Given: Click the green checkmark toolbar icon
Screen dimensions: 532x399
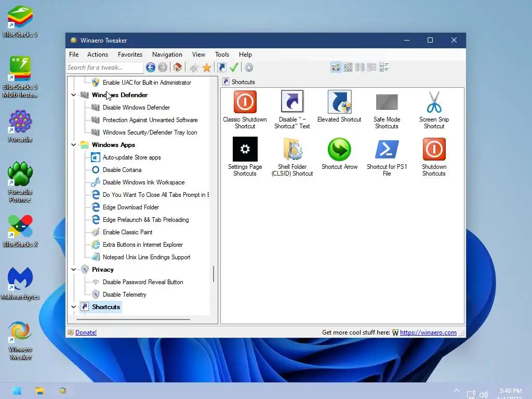Looking at the screenshot, I should pyautogui.click(x=234, y=68).
